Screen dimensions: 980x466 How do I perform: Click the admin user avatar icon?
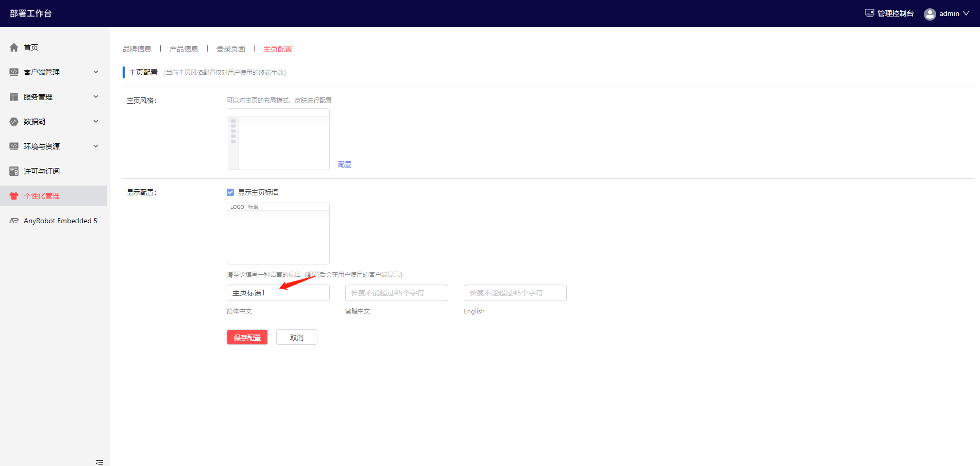pyautogui.click(x=930, y=14)
